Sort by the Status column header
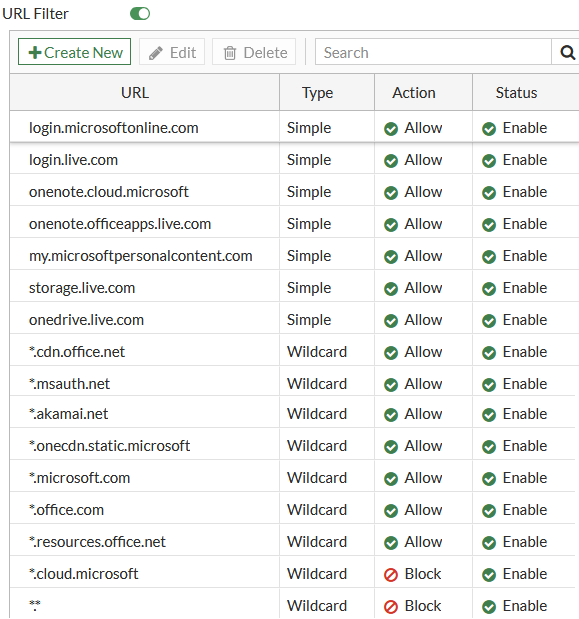 (x=516, y=93)
